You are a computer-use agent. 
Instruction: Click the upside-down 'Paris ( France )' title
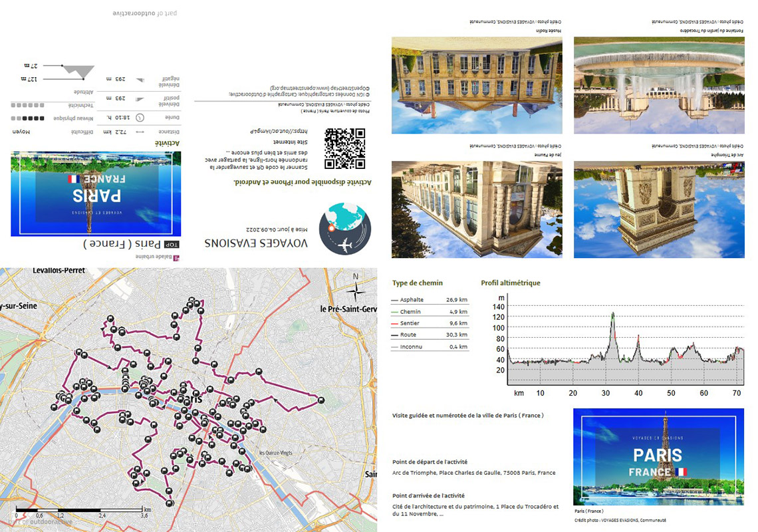click(x=122, y=243)
